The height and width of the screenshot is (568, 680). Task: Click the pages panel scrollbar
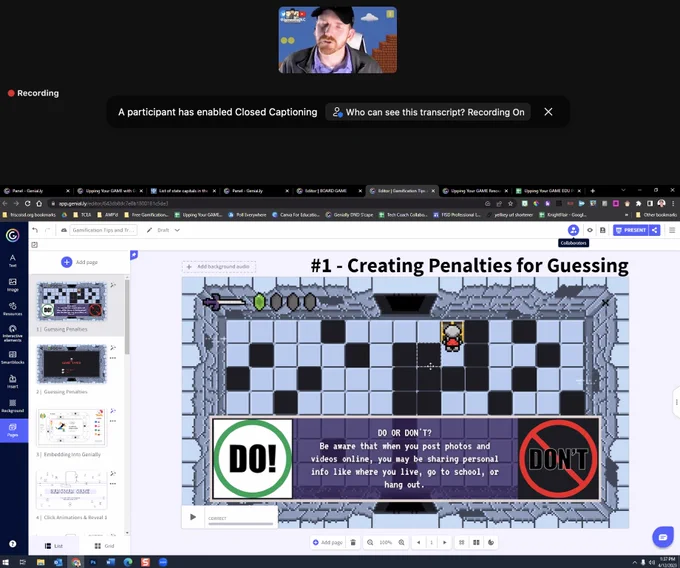click(x=127, y=317)
